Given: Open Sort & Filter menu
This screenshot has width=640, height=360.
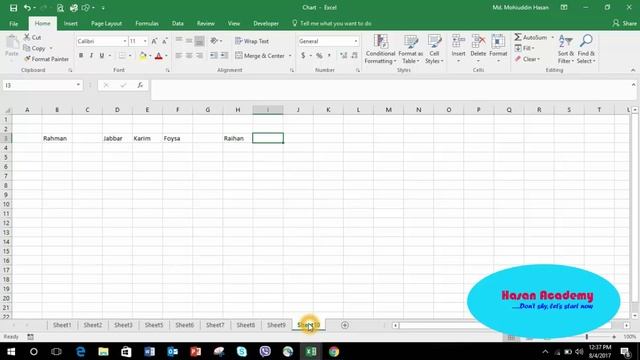Looking at the screenshot, I should [566, 49].
